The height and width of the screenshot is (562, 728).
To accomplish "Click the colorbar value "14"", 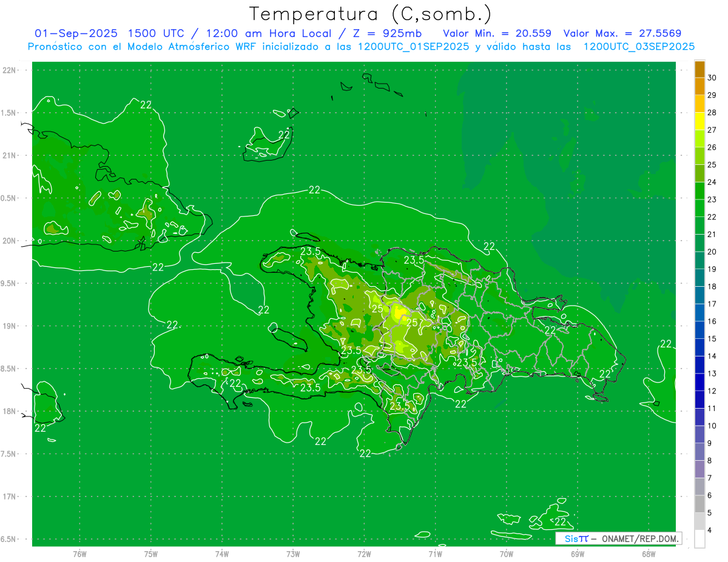I will pos(712,356).
